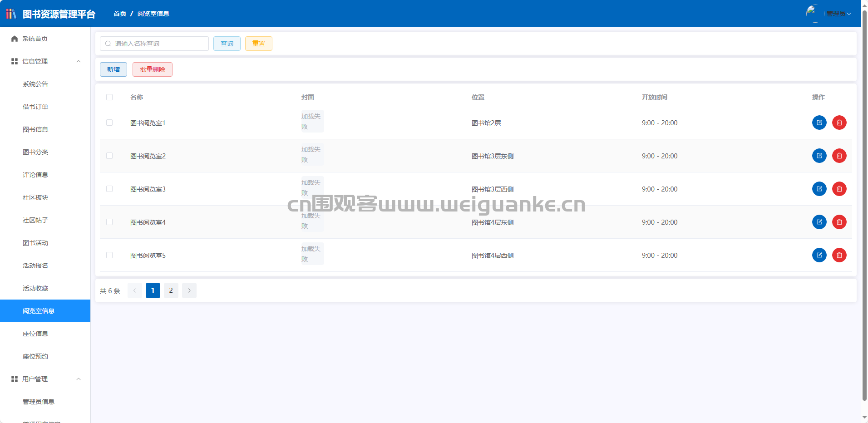Delete the 图书阅览室5 row
868x423 pixels.
pyautogui.click(x=839, y=255)
